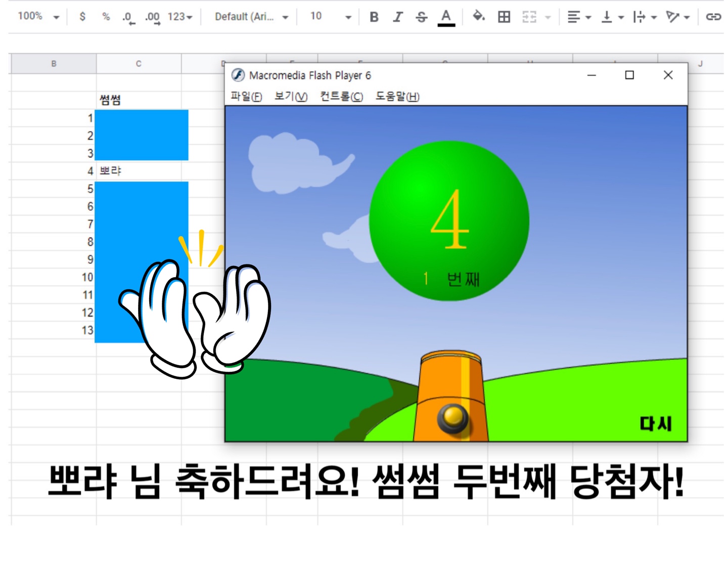Open the 123 more formats dropdown

tap(180, 17)
